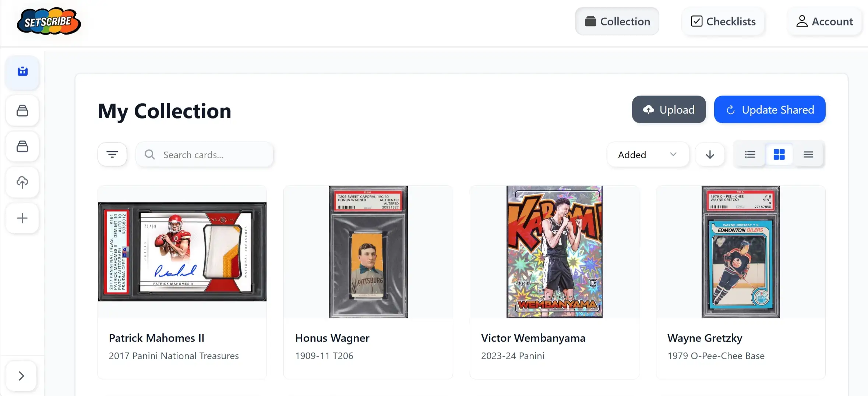Open the filter options button
The height and width of the screenshot is (396, 868).
coord(112,155)
